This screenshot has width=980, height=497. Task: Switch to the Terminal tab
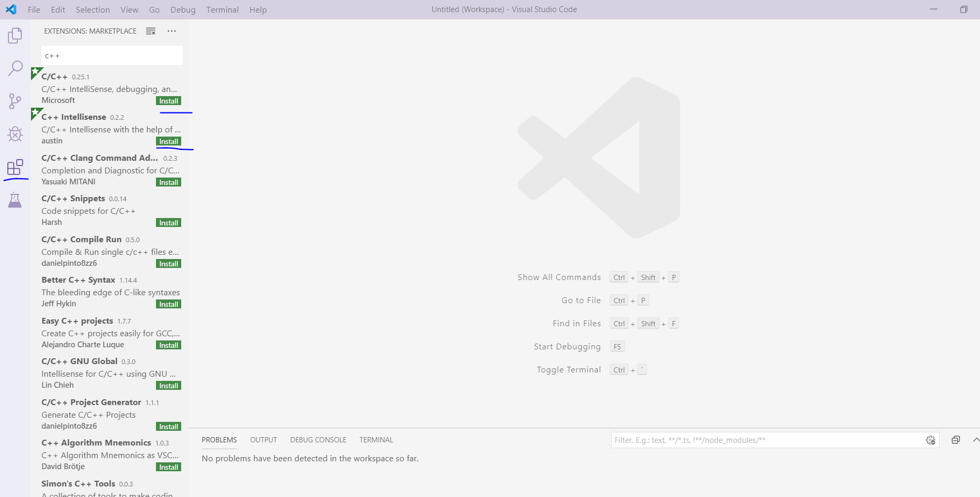pyautogui.click(x=376, y=440)
